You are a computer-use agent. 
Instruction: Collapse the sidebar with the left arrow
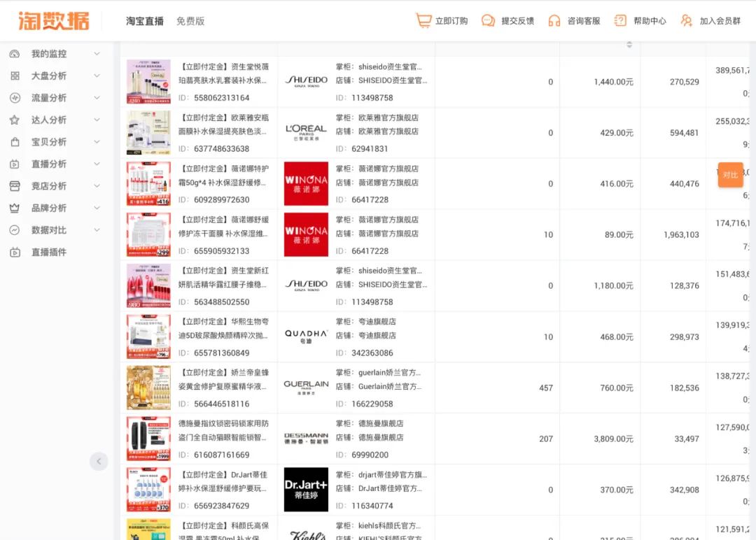point(99,462)
